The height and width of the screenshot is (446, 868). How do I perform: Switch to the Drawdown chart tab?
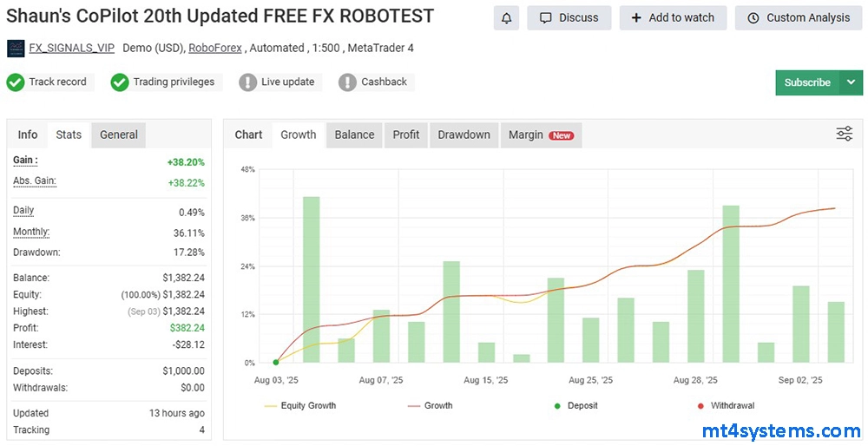coord(464,134)
